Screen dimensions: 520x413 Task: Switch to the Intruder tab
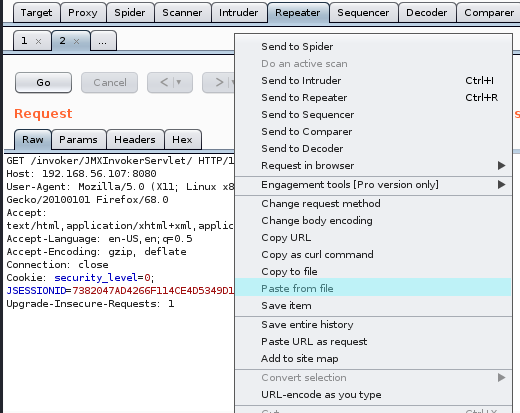pyautogui.click(x=239, y=13)
